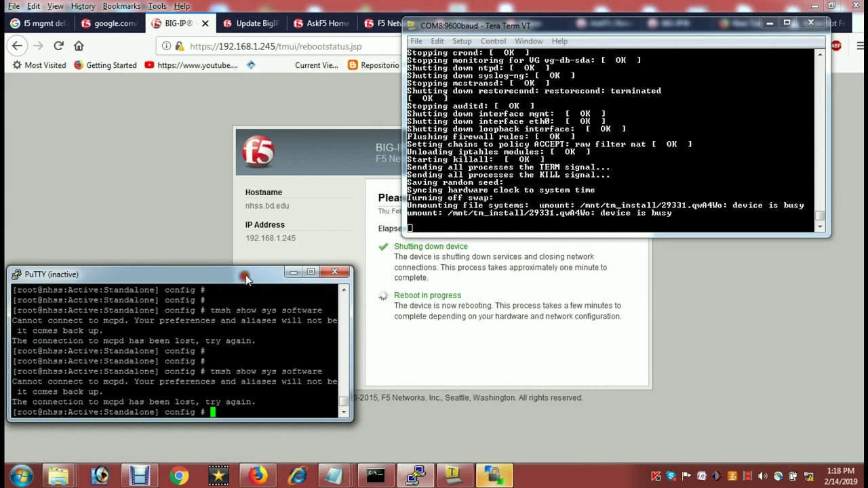Click green checkmark beside Shutting down device
The image size is (868, 488).
click(383, 247)
